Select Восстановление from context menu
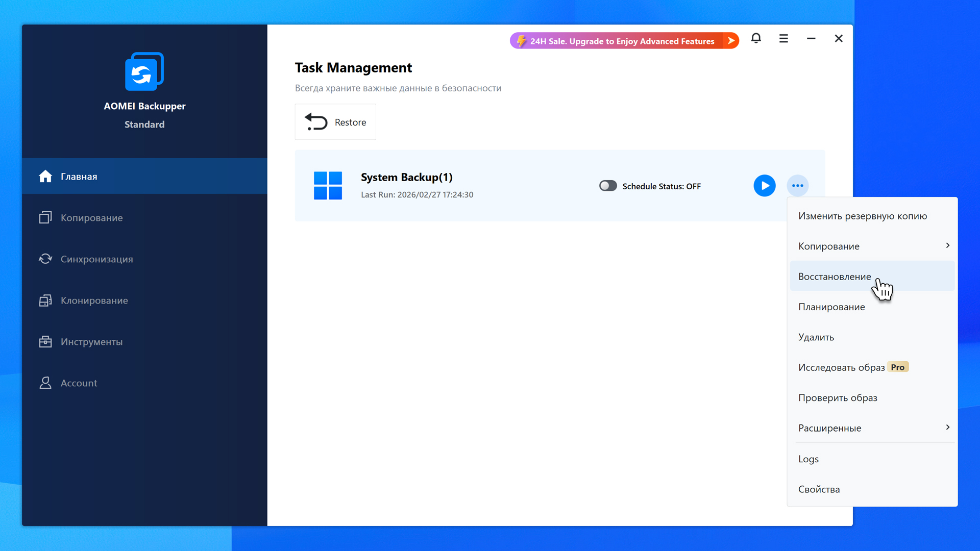980x551 pixels. pos(835,277)
